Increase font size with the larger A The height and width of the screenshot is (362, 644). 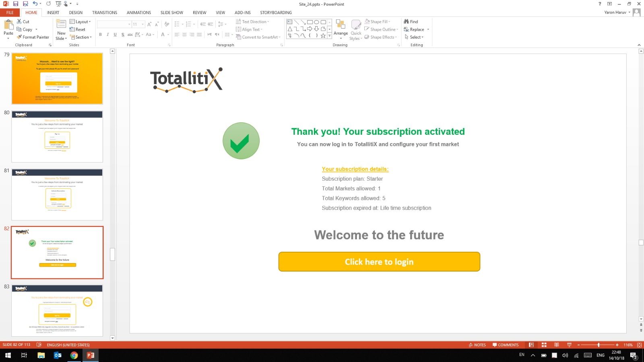[x=149, y=24]
